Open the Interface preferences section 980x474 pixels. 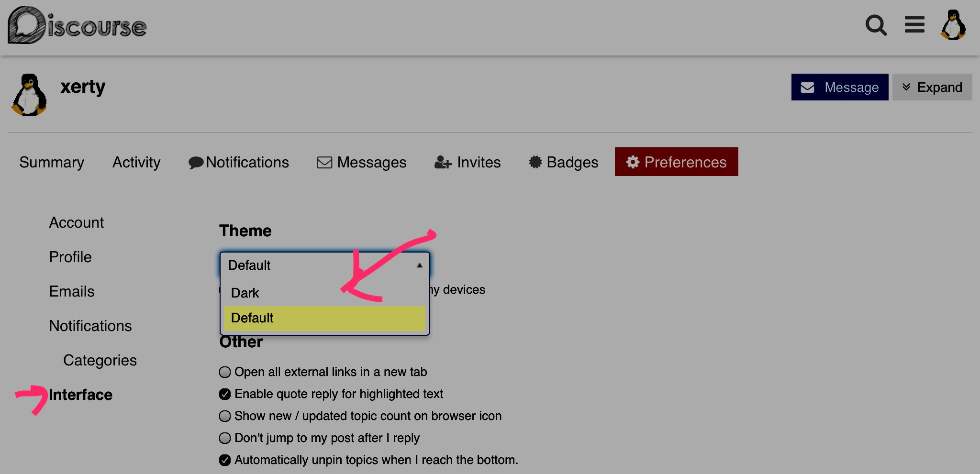pyautogui.click(x=81, y=395)
